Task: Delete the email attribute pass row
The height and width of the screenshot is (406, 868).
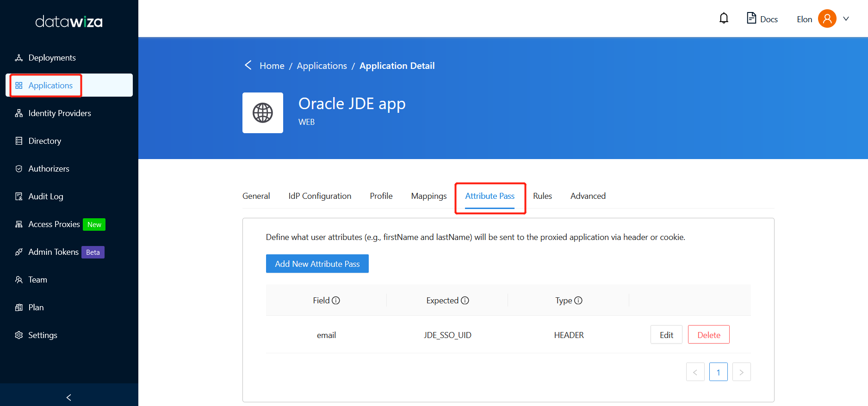Action: tap(709, 335)
